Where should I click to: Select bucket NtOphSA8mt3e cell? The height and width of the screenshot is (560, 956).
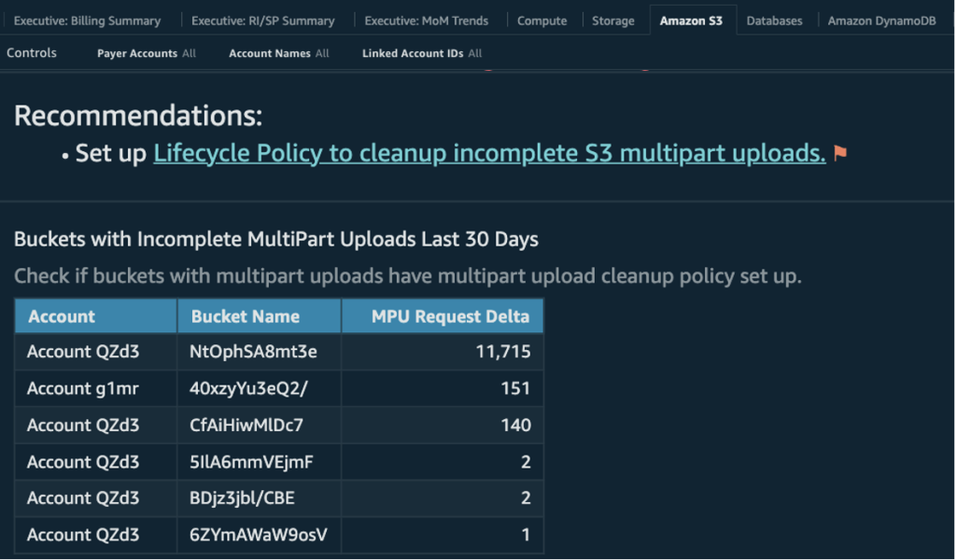pos(260,352)
